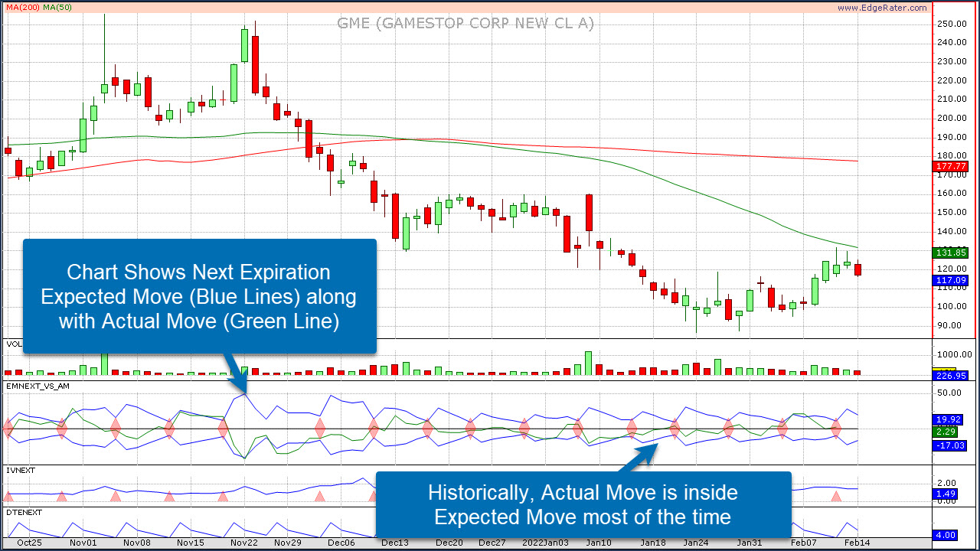
Task: Click the red 177.77 MA(200) value tag
Action: tap(952, 166)
